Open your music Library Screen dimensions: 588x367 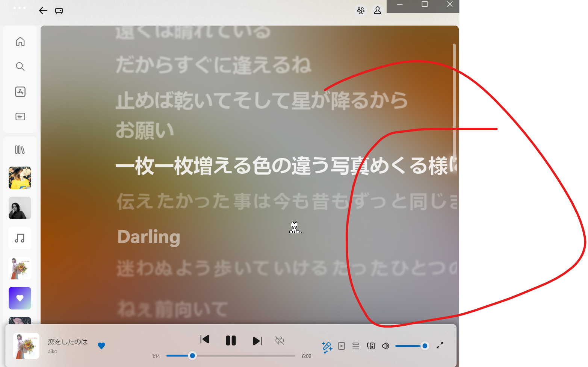20,149
